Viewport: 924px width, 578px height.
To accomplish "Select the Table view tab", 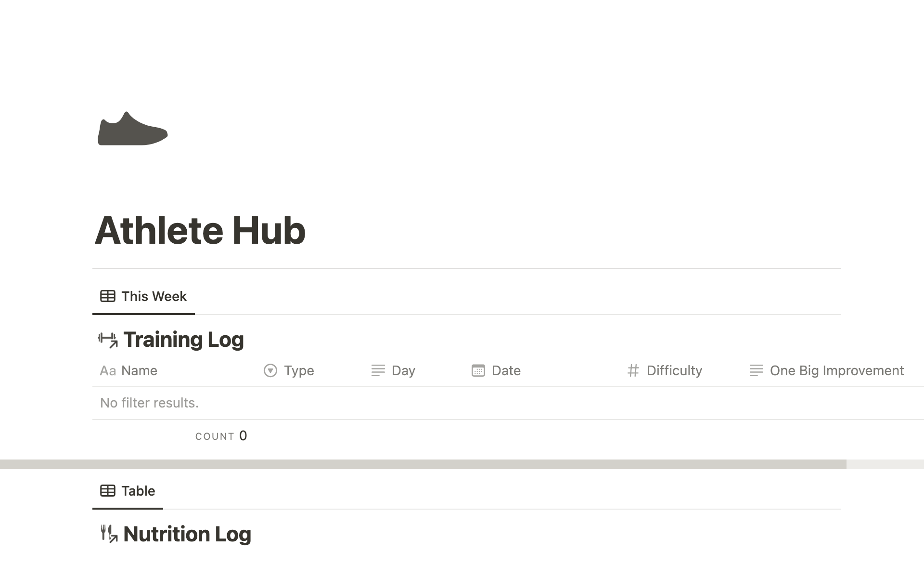I will [128, 491].
